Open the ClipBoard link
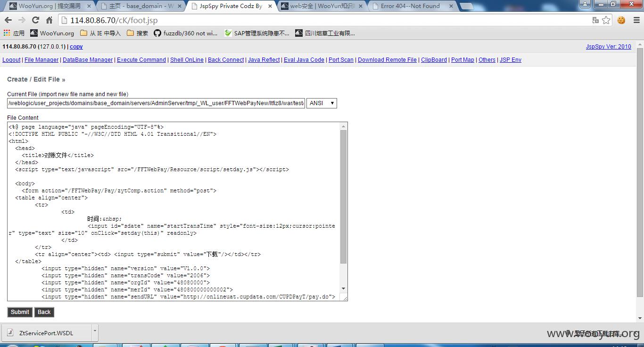Screen dimensions: 644x347 tap(434, 60)
